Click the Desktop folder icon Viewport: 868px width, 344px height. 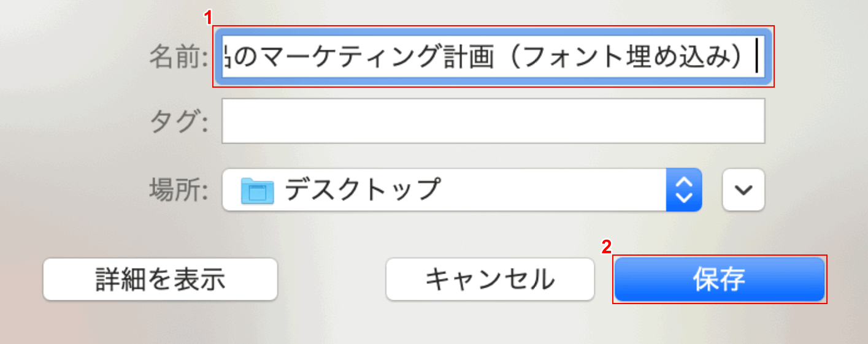[x=256, y=190]
